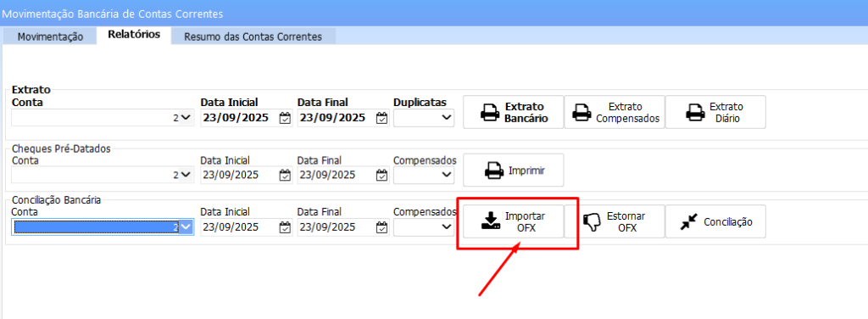Viewport: 868px width, 319px height.
Task: Switch to the Movimentação tab
Action: (50, 36)
